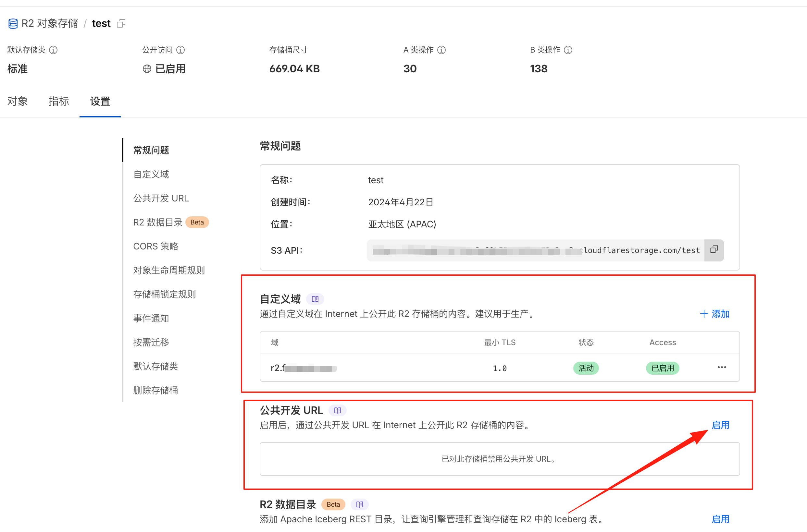
Task: Open docs icon beside 自定义域 heading
Action: click(x=315, y=299)
